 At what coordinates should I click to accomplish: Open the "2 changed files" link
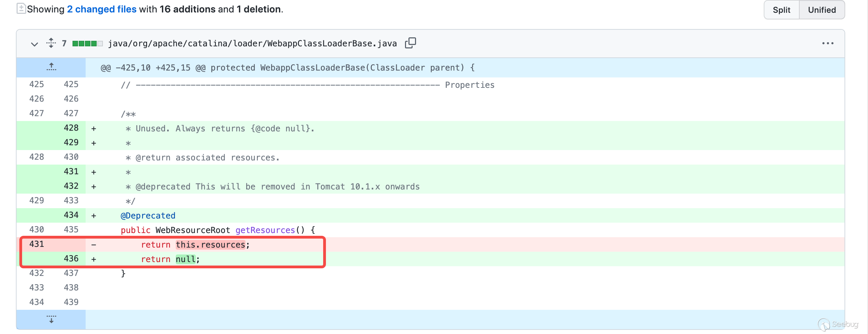102,9
